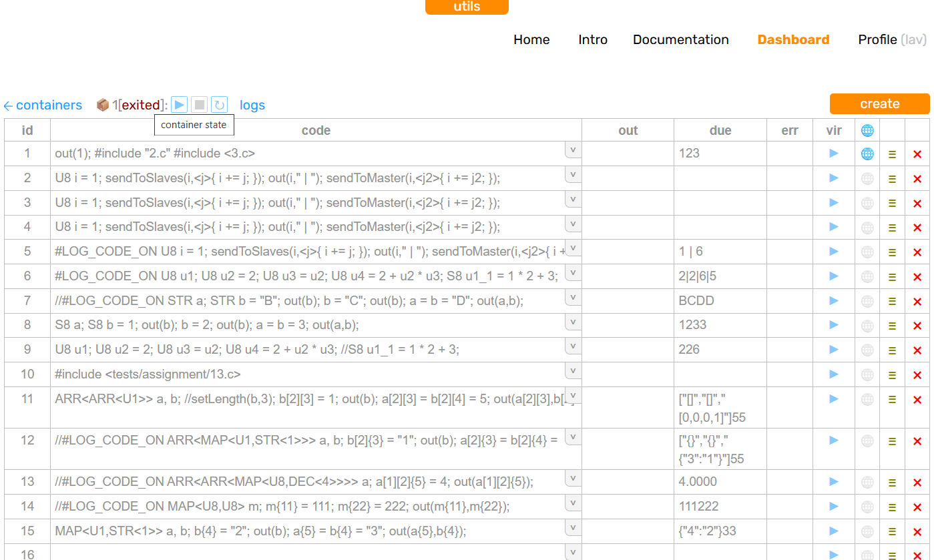Image resolution: width=934 pixels, height=560 pixels.
Task: Expand code cell of row 9
Action: coord(573,346)
